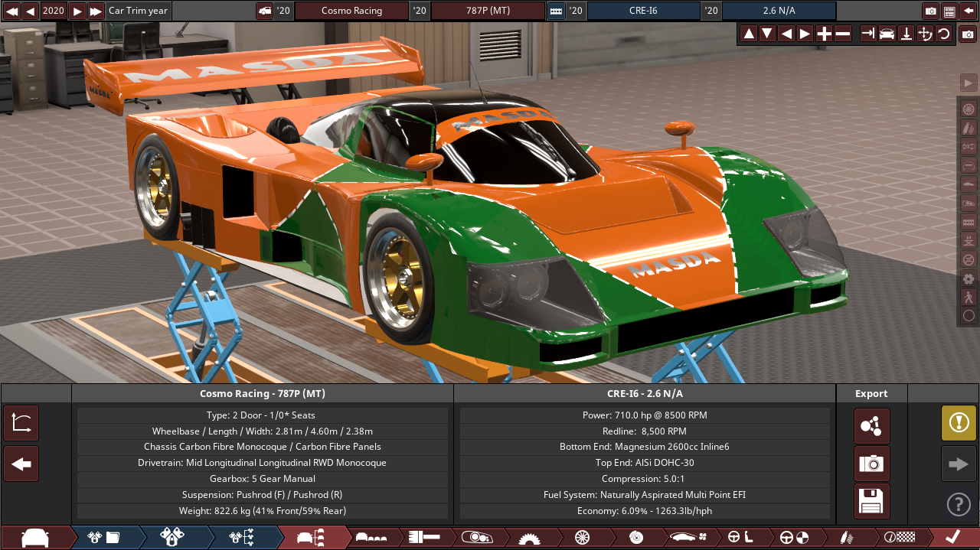This screenshot has height=550, width=980.
Task: Rotate camera right with right triangle
Action: [x=805, y=34]
